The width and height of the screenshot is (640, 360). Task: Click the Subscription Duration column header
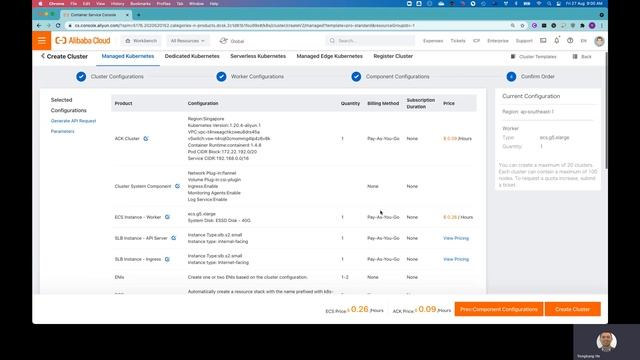pos(420,103)
